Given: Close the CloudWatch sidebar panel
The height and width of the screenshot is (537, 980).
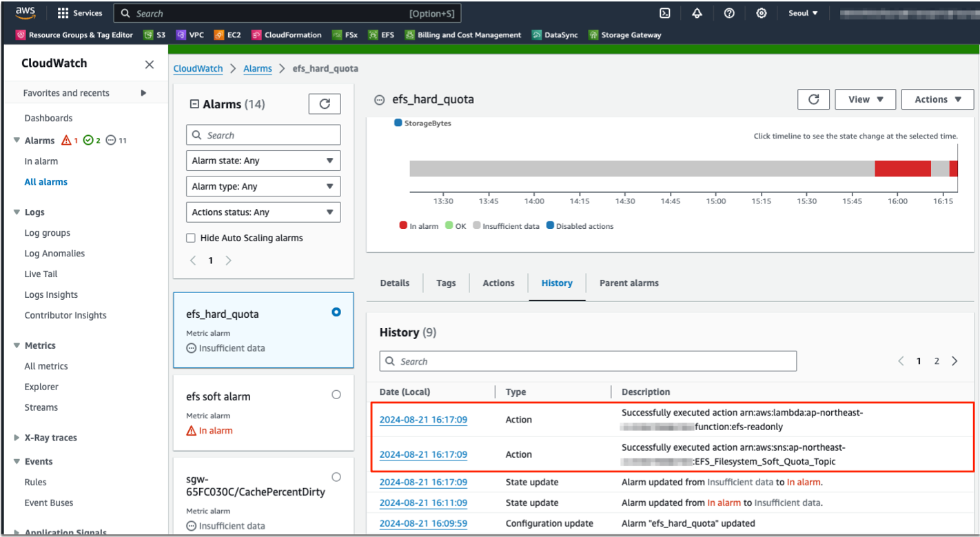Looking at the screenshot, I should (x=149, y=64).
